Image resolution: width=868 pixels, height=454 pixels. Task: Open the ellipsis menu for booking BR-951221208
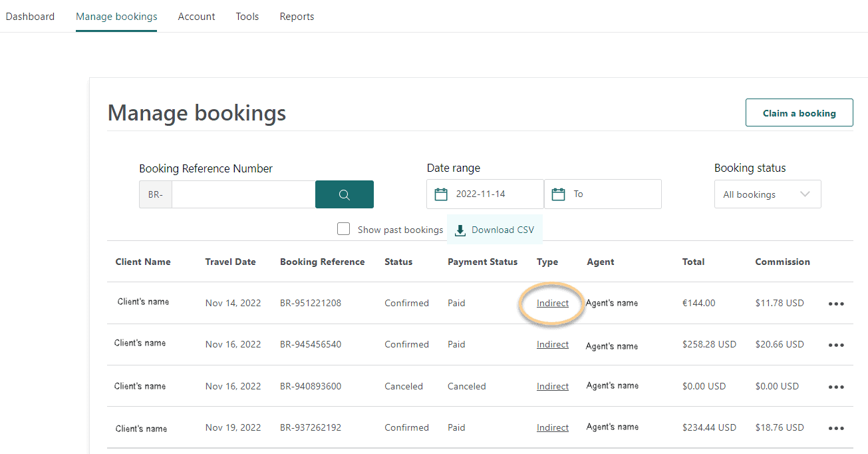(x=835, y=303)
